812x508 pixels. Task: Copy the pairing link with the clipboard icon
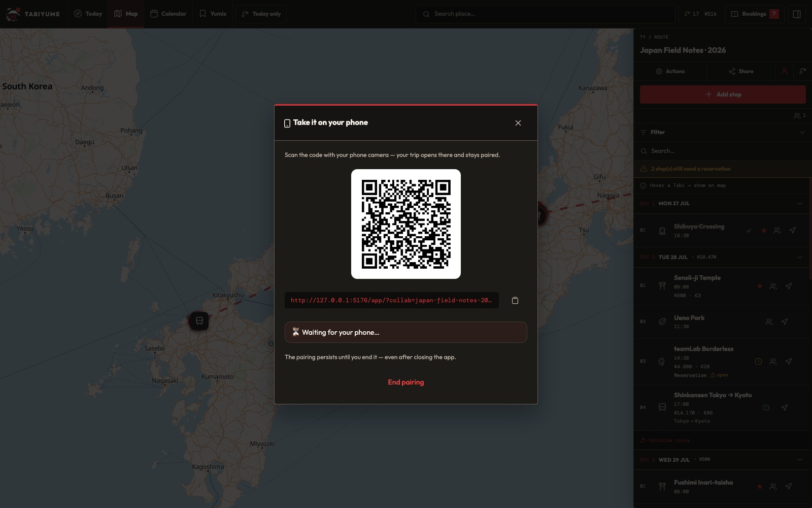pyautogui.click(x=515, y=300)
